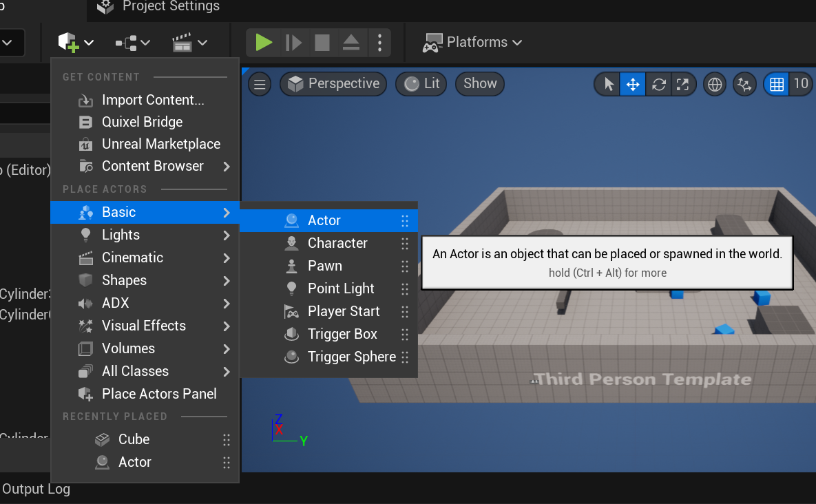Toggle grid snapping icon
816x504 pixels.
(x=777, y=84)
